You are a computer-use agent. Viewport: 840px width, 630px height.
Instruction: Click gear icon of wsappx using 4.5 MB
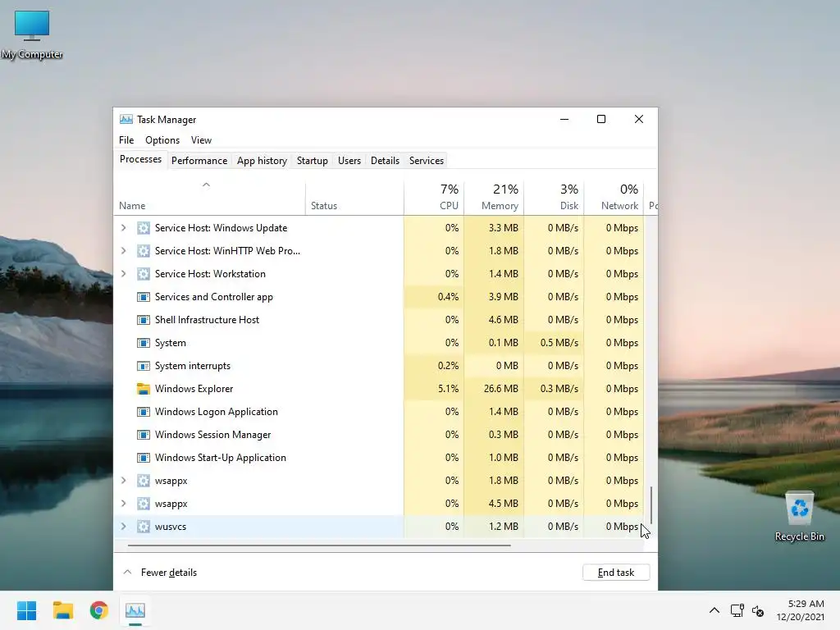tap(143, 504)
